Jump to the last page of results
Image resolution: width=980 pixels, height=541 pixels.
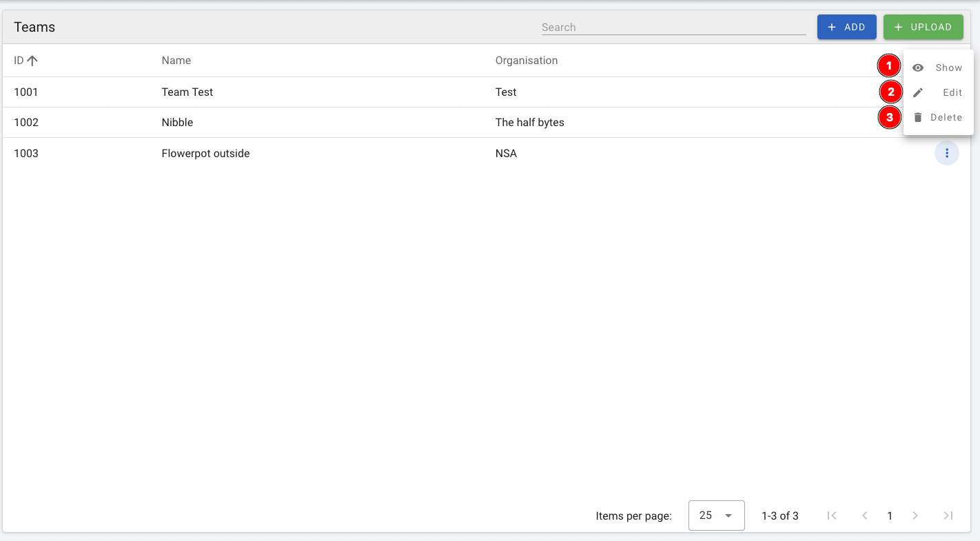click(948, 516)
